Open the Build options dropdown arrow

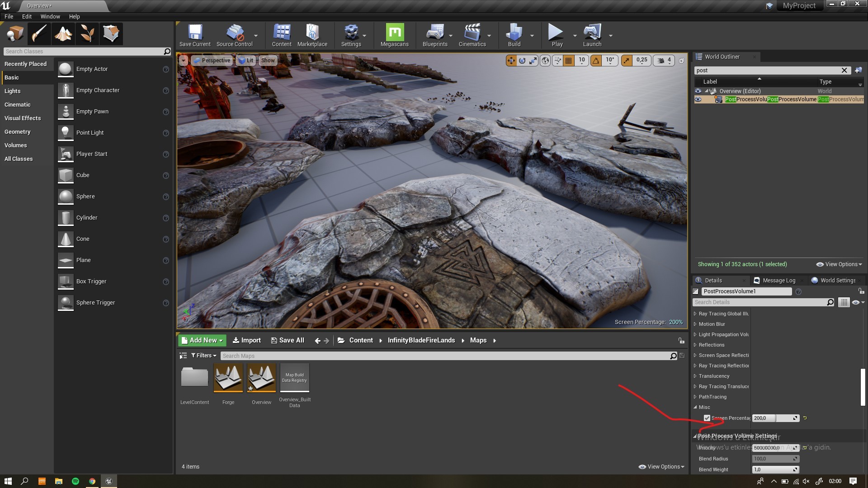[532, 35]
